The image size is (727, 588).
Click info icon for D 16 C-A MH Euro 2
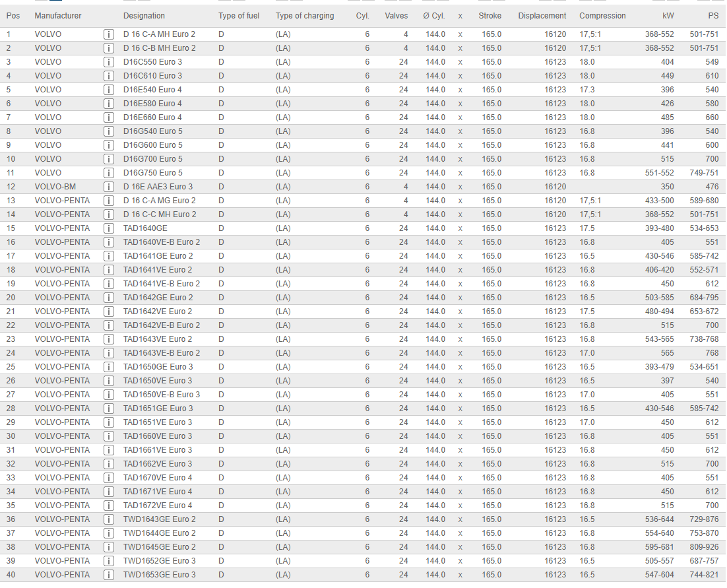(109, 34)
